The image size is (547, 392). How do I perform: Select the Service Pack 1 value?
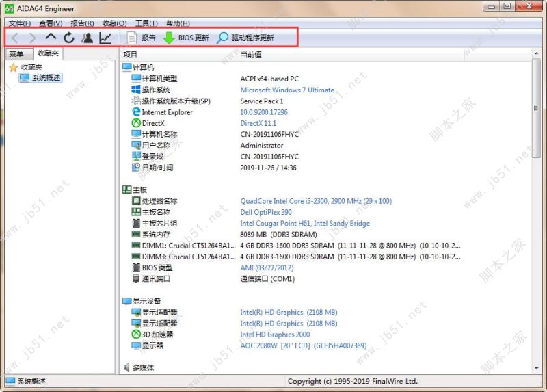(262, 101)
